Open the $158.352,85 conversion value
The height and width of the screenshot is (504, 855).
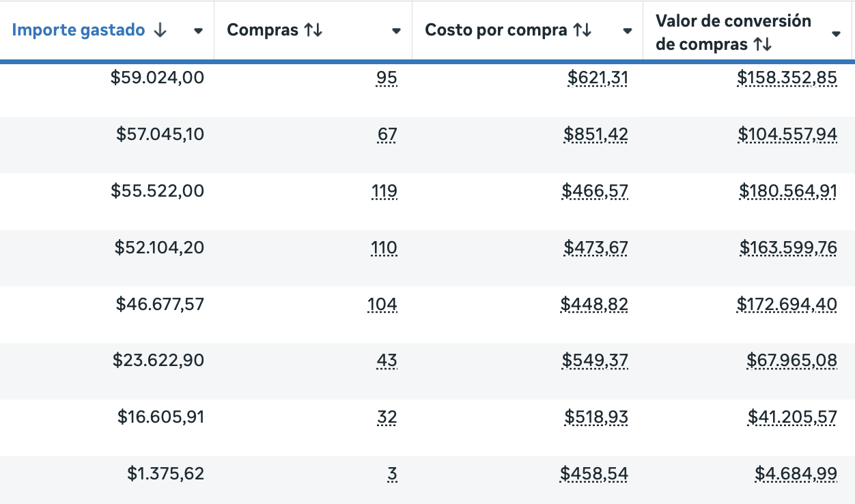tap(787, 79)
